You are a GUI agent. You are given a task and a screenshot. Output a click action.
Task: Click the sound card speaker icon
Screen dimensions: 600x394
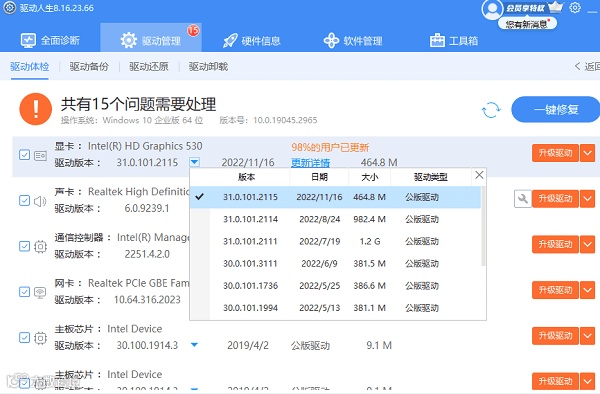tap(40, 201)
